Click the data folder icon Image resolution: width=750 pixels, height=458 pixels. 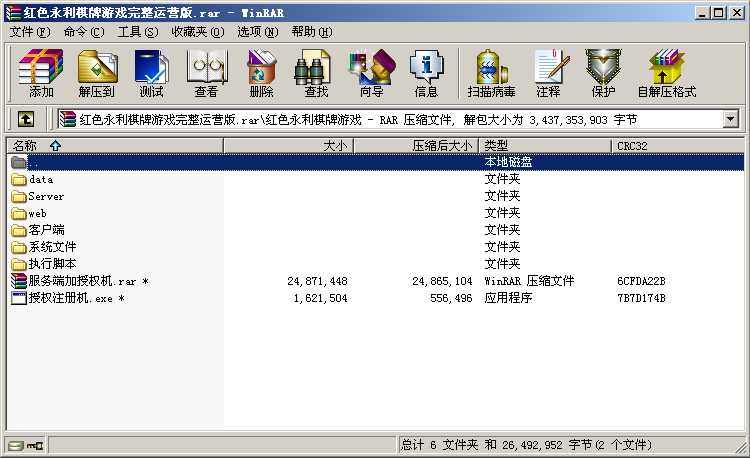click(19, 179)
